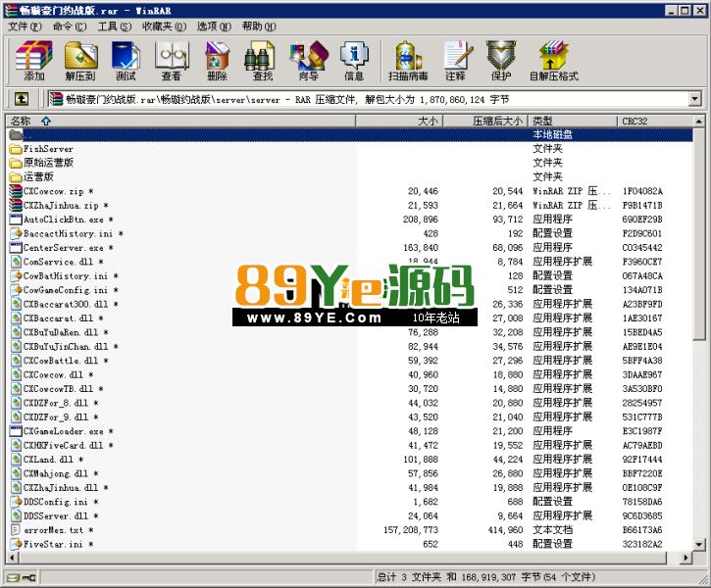Select the CXCowcow.zip archive icon
This screenshot has height=588, width=711.
pyautogui.click(x=16, y=191)
